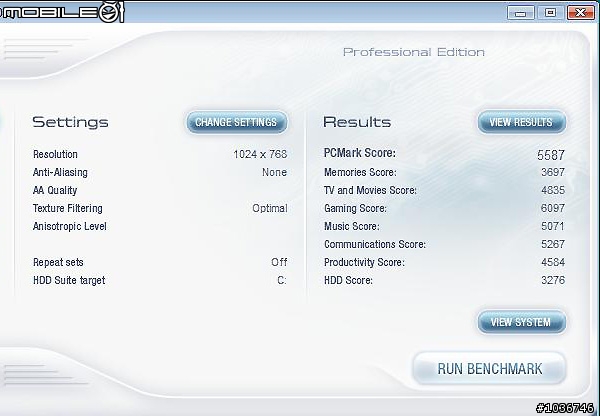Select the TV and Movies Score value 4835
The width and height of the screenshot is (600, 416).
(553, 190)
